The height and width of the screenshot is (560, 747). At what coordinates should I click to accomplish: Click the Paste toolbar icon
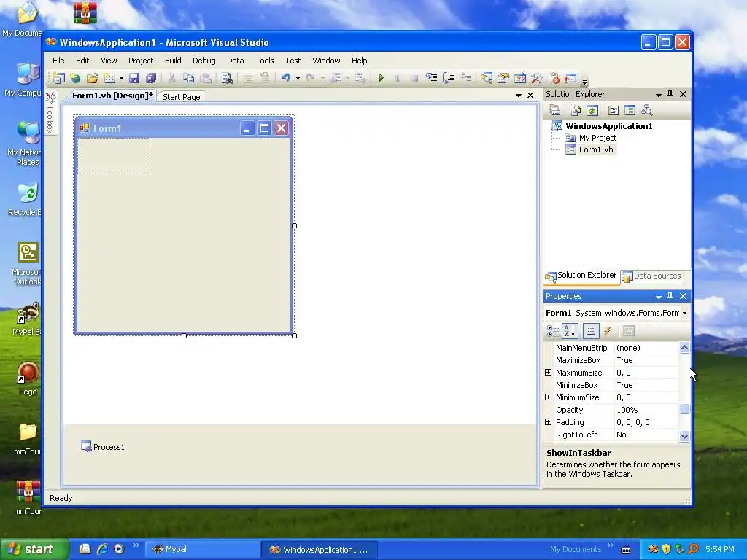pos(205,77)
